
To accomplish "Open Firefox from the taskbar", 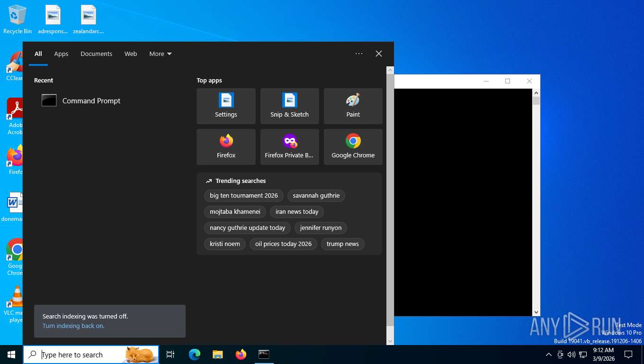I will click(x=241, y=355).
